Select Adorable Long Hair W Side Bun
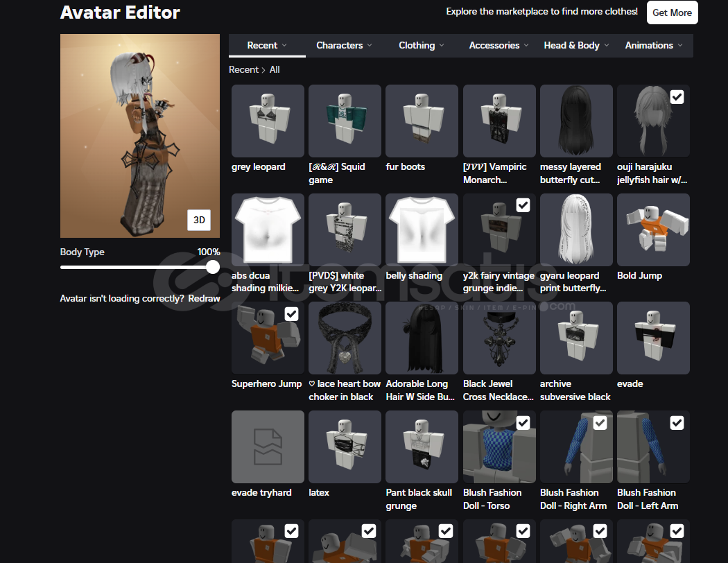Screen dimensions: 728x563 tap(422, 338)
